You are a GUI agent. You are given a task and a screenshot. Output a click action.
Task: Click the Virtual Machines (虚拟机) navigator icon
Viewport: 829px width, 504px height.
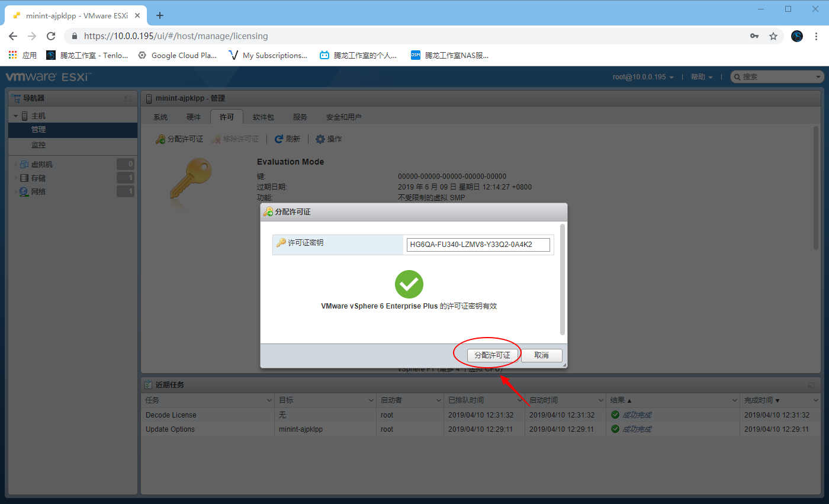pyautogui.click(x=24, y=164)
